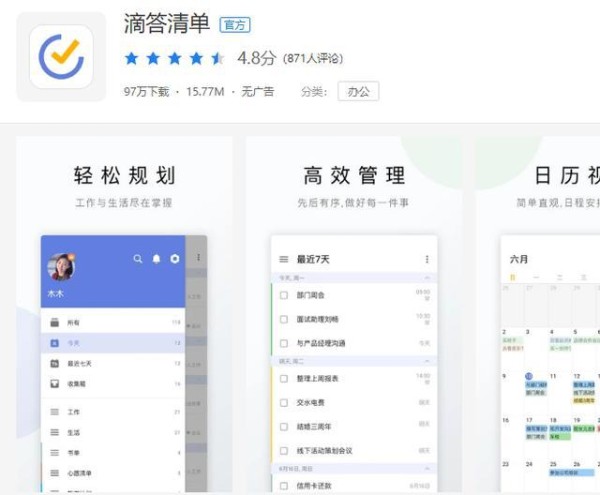Open the 与产品经理沟通 task title
Screen dimensions: 600x495
pyautogui.click(x=321, y=343)
